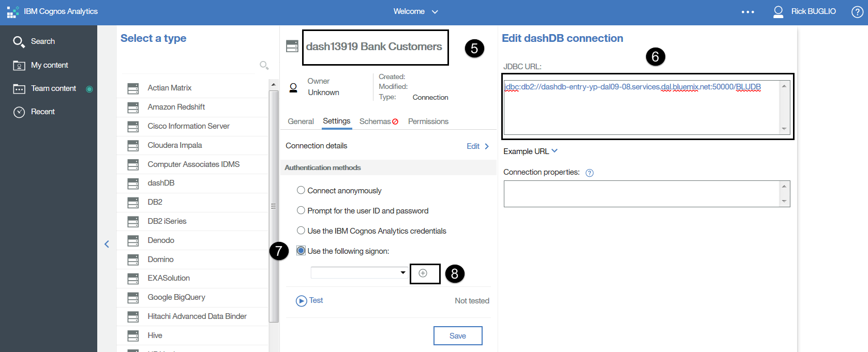The image size is (868, 352).
Task: Select Use the IBM Cognos Analytics credentials
Action: pyautogui.click(x=301, y=231)
